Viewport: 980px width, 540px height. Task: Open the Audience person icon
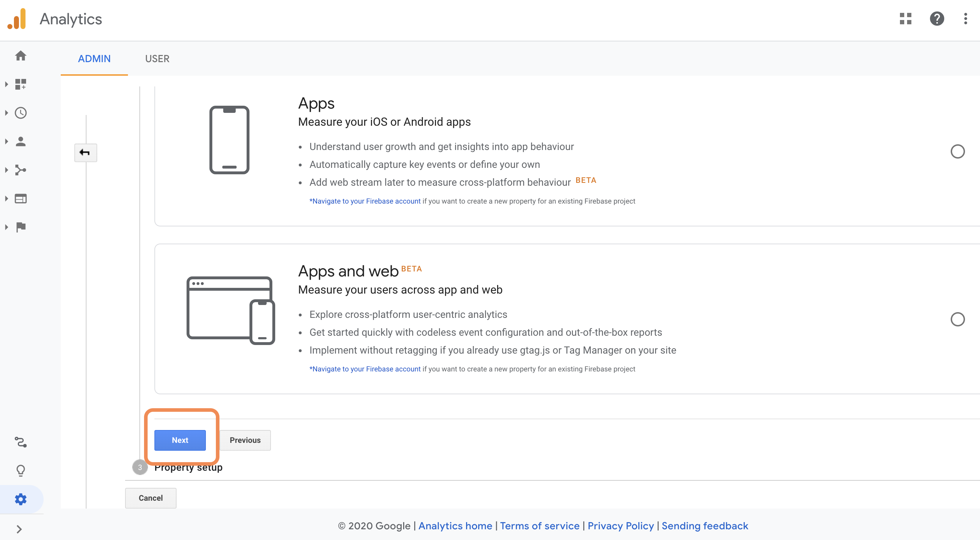click(x=20, y=141)
